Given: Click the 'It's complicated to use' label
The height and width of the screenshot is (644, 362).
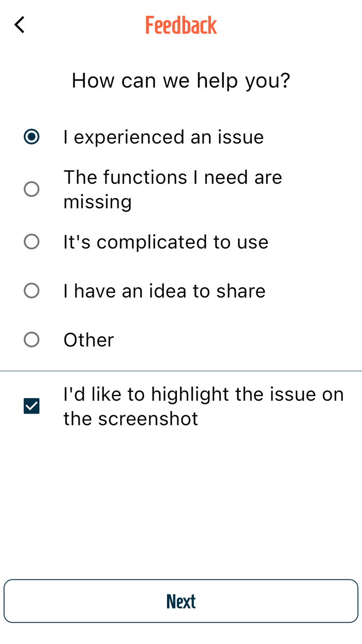Looking at the screenshot, I should coord(165,242).
